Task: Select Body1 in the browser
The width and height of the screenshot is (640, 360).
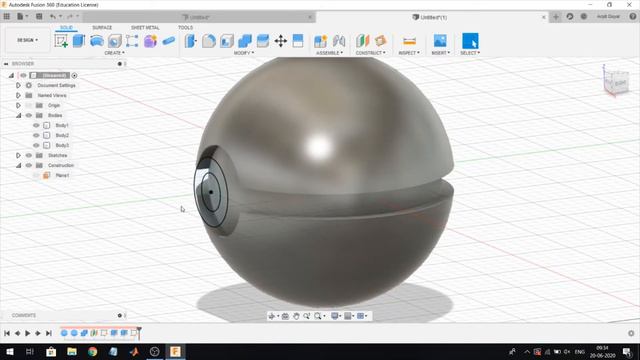Action: tap(62, 125)
